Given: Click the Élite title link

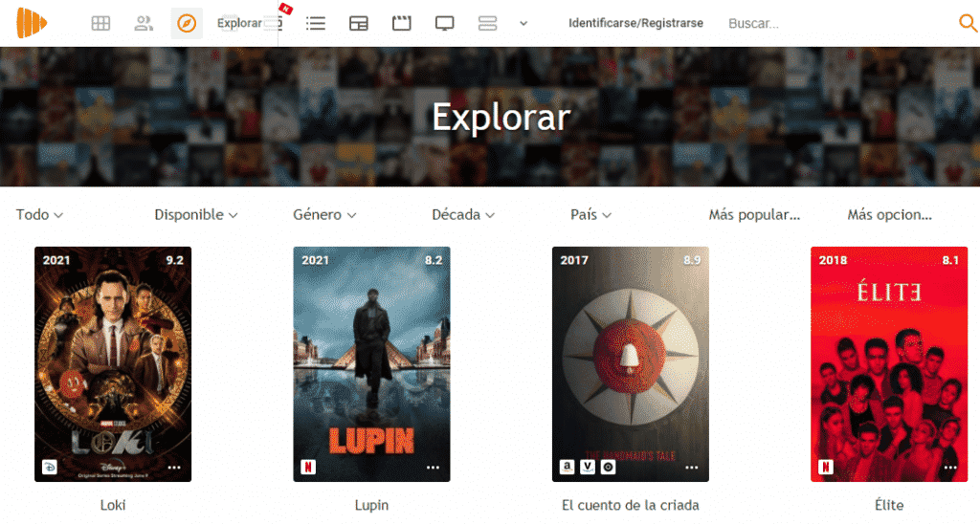Looking at the screenshot, I should pyautogui.click(x=889, y=505).
